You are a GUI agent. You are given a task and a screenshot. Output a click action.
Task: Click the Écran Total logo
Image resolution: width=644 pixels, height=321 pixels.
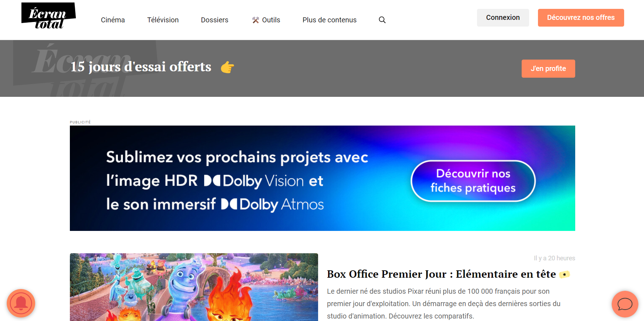click(x=49, y=16)
